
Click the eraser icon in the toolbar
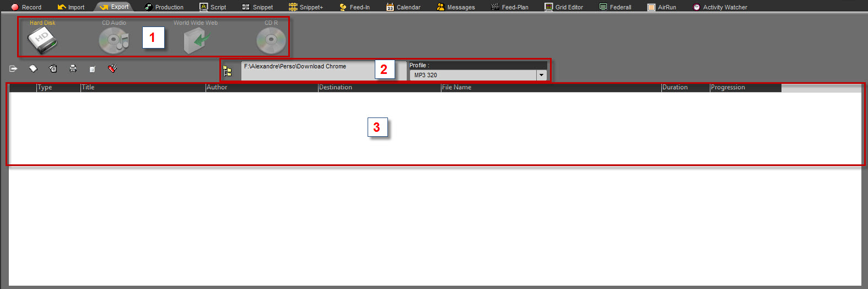[x=33, y=69]
